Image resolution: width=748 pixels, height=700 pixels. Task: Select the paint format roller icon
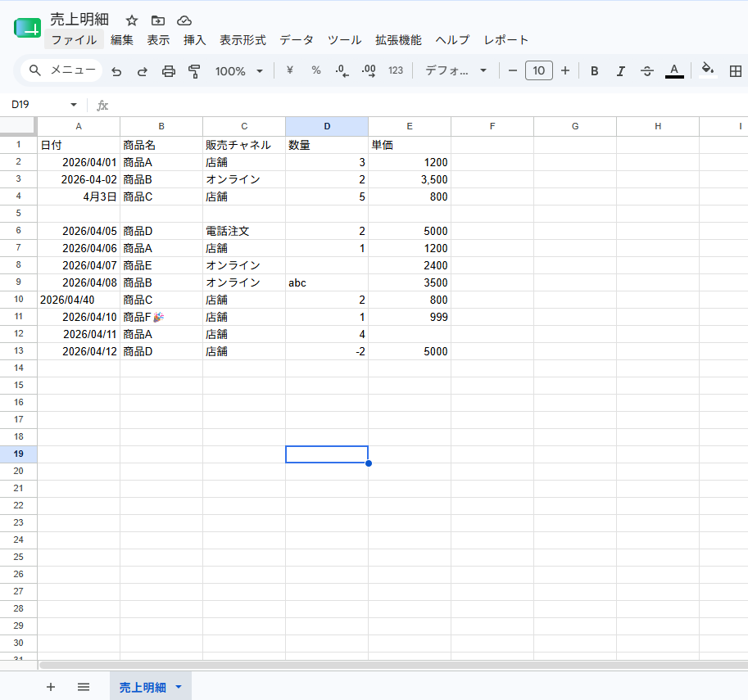194,71
